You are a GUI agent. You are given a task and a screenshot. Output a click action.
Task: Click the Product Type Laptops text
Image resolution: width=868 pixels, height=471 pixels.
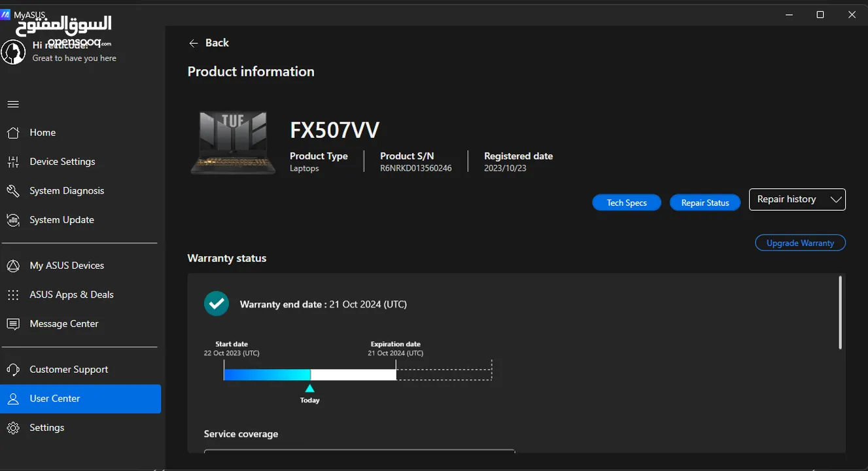(x=319, y=162)
